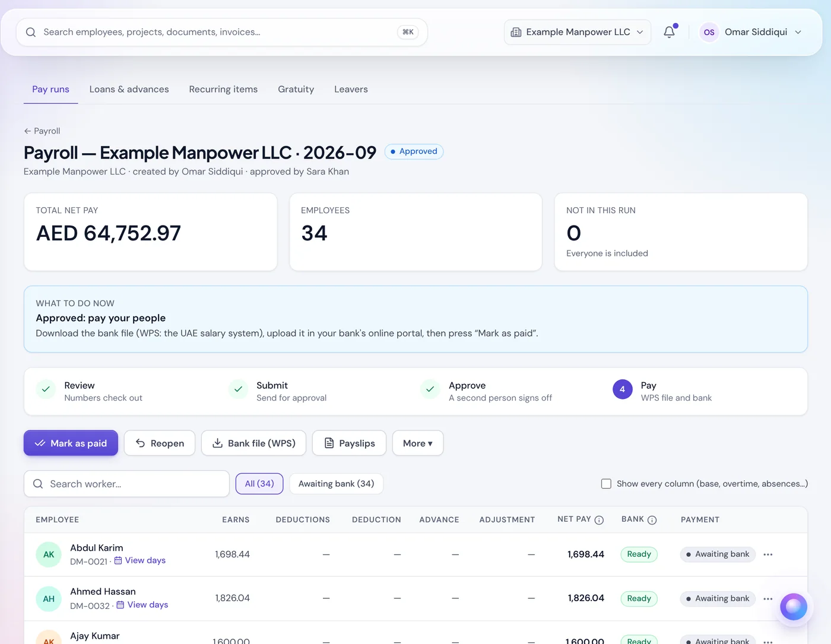This screenshot has width=831, height=644.
Task: Go to the Gratuity tab
Action: point(296,89)
